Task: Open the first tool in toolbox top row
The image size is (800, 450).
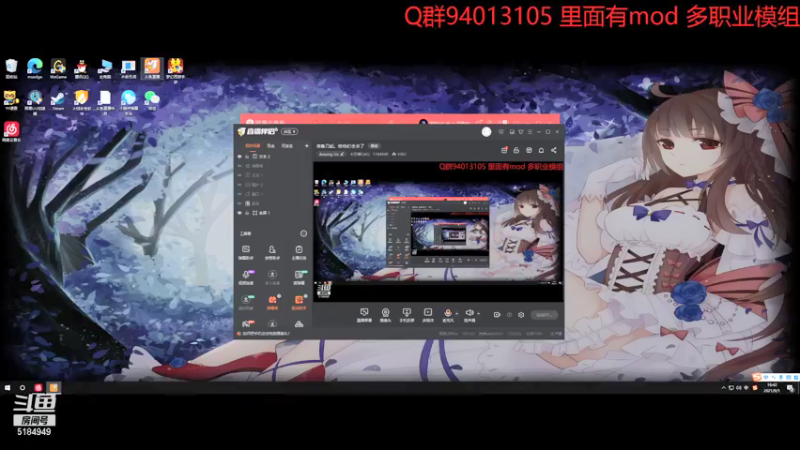Action: tap(246, 252)
